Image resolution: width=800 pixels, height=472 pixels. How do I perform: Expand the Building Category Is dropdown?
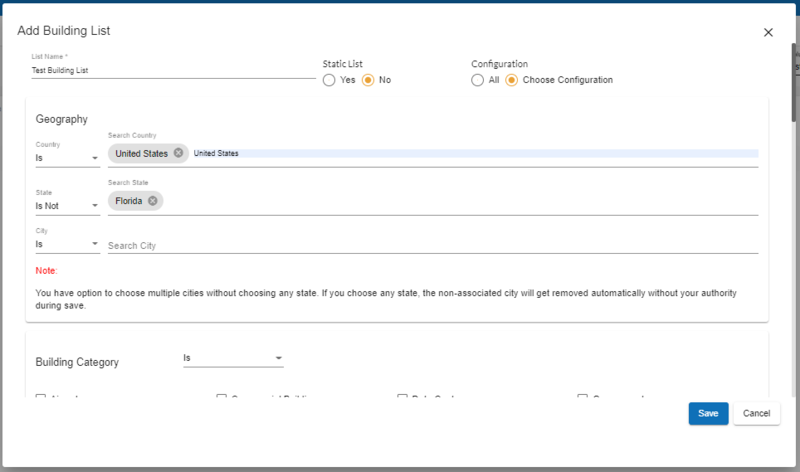tap(233, 358)
